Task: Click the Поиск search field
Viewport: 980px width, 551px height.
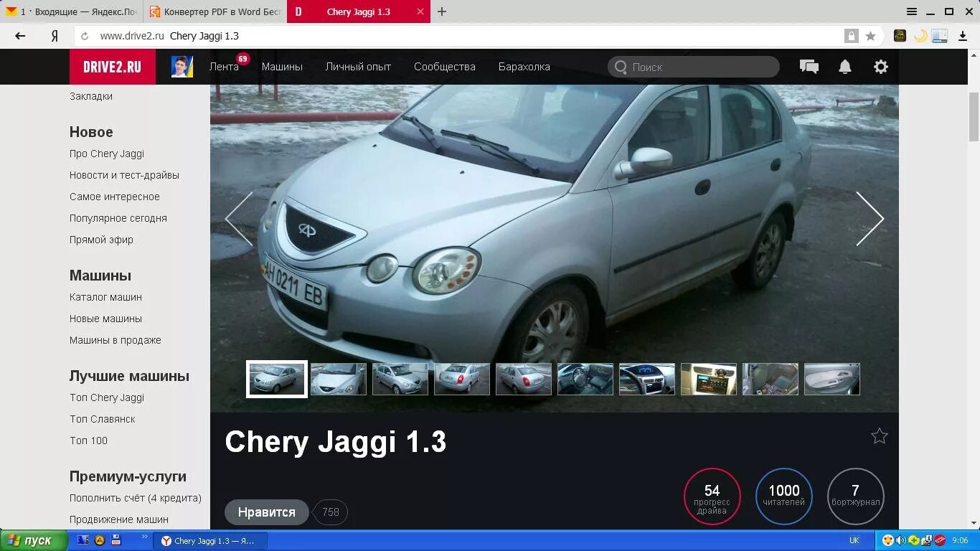Action: 694,67
